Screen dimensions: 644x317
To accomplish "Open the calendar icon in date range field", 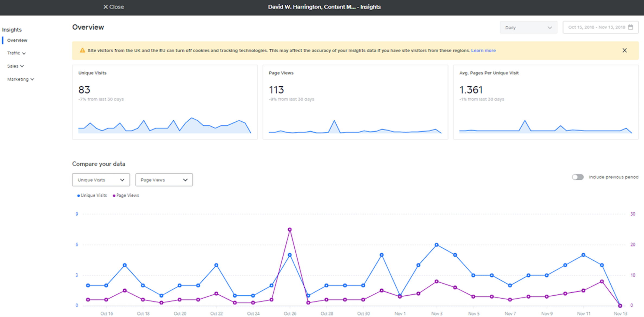I will pyautogui.click(x=630, y=27).
